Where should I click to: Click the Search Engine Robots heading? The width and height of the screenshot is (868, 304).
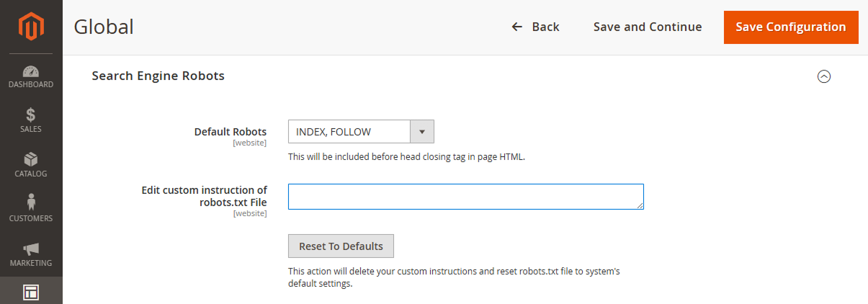(158, 76)
